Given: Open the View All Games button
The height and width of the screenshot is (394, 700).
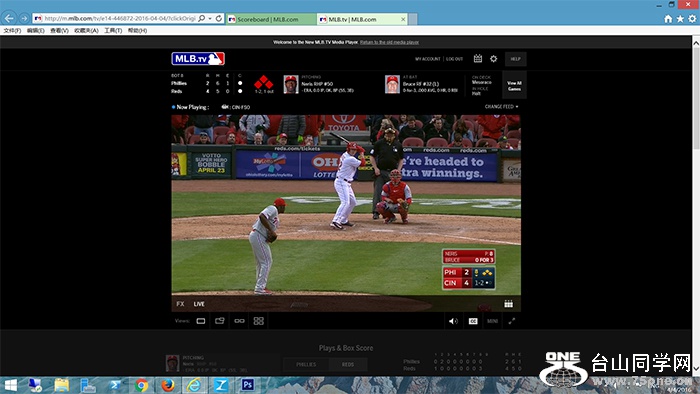Looking at the screenshot, I should coord(514,86).
